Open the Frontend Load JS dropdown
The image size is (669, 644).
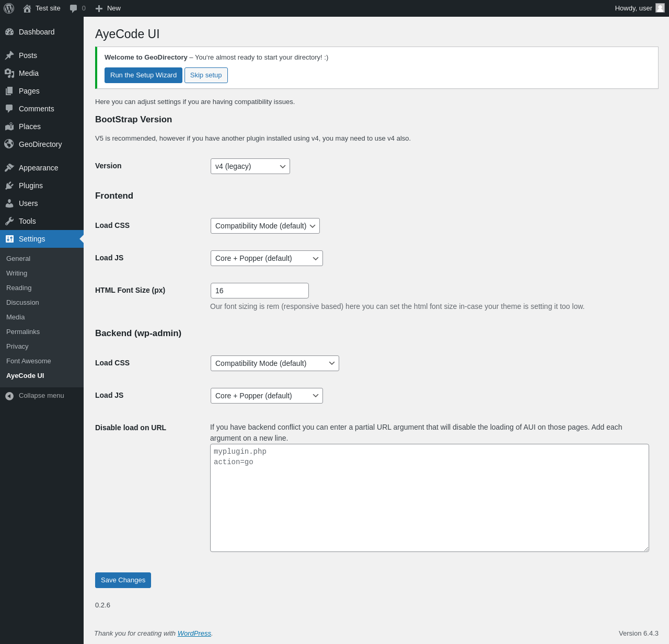coord(267,258)
